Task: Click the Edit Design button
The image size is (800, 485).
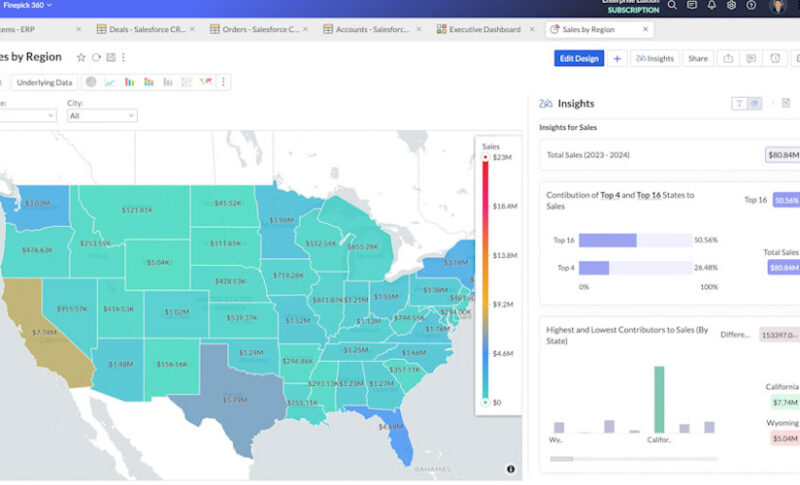Action: click(x=579, y=58)
